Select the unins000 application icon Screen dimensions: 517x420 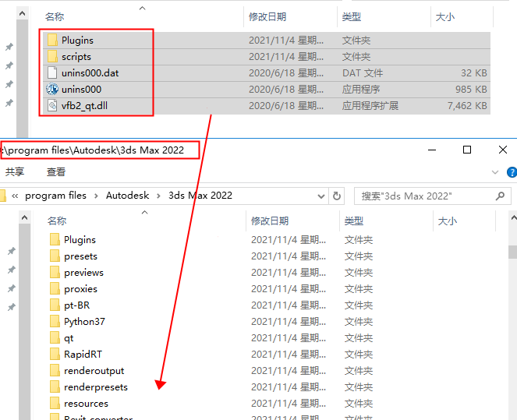(52, 90)
